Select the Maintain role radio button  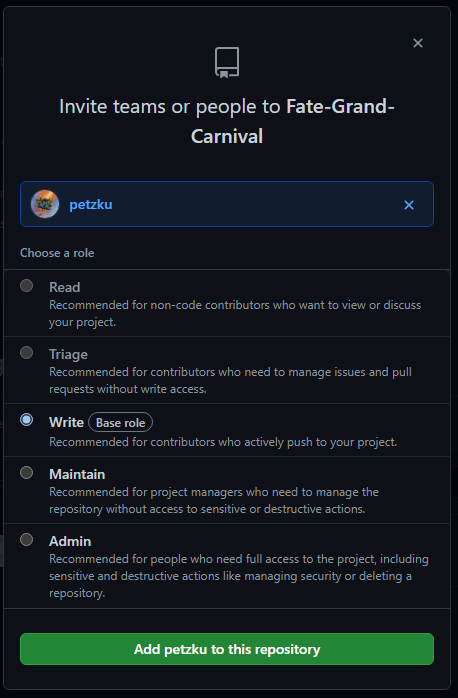27,473
